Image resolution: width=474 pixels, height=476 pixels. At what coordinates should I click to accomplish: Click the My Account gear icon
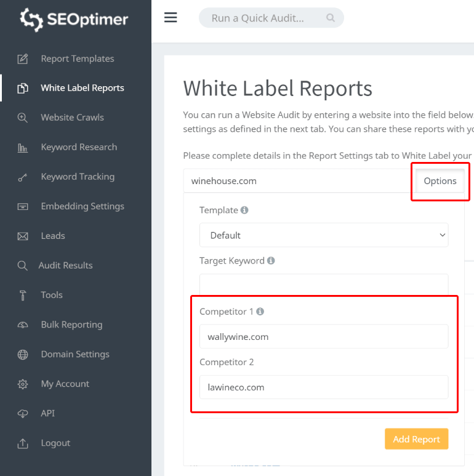(x=23, y=384)
